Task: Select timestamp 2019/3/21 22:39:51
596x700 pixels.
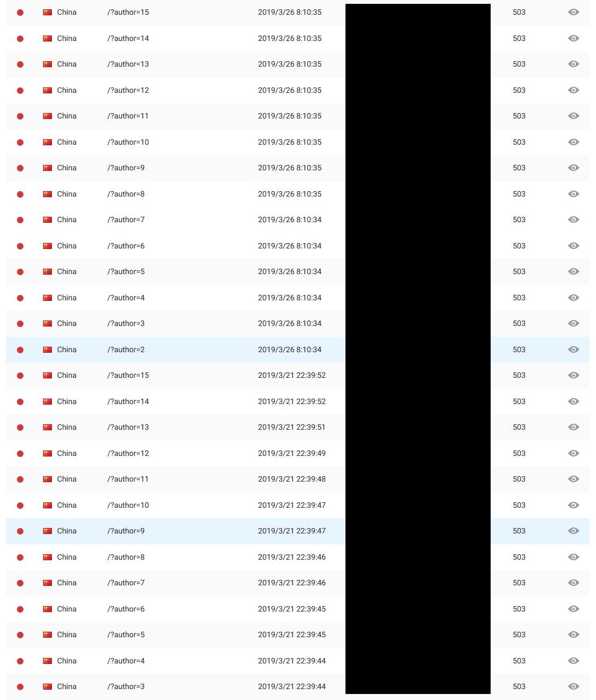Action: coord(292,427)
